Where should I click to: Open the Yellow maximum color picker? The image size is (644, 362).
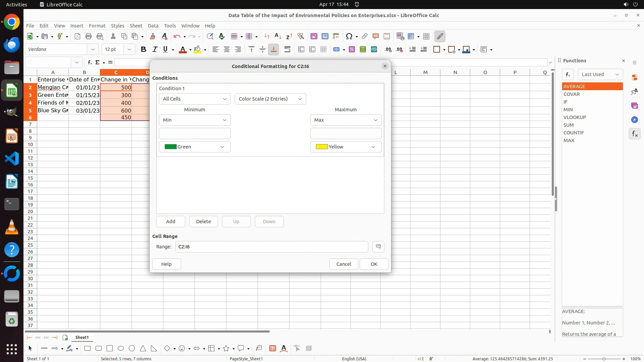coord(345,147)
